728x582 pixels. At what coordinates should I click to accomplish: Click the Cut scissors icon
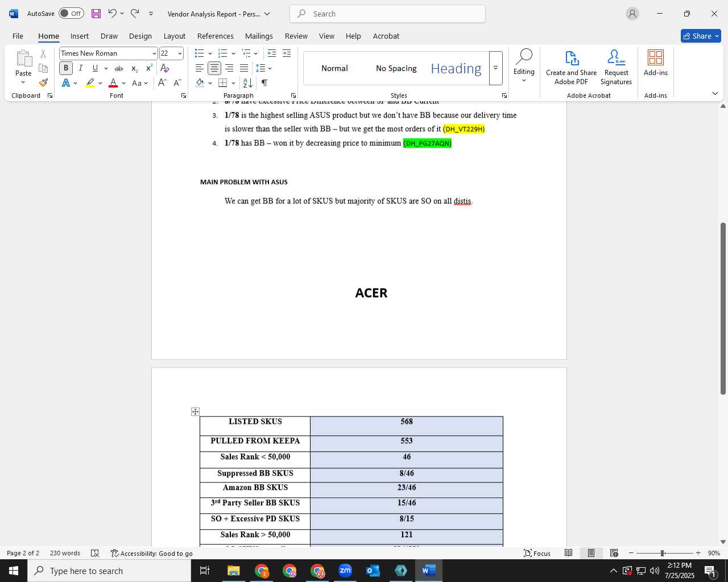click(43, 53)
